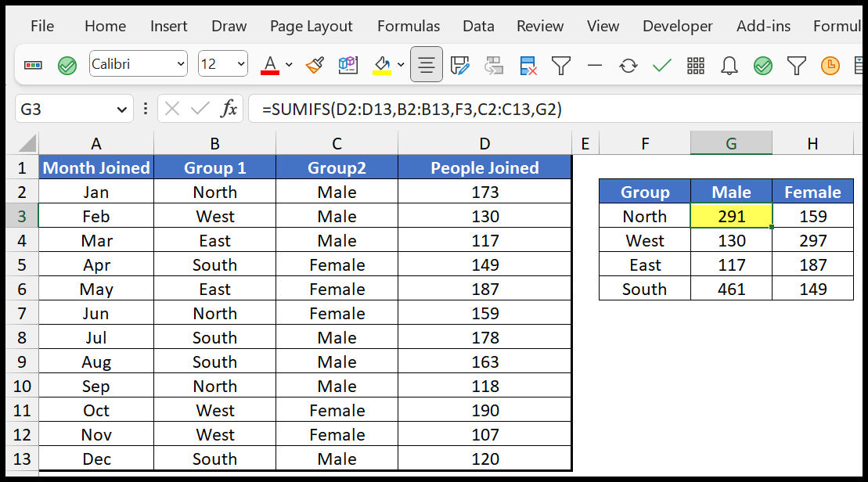Click the Female header in column H
This screenshot has width=868, height=482.
pos(812,192)
